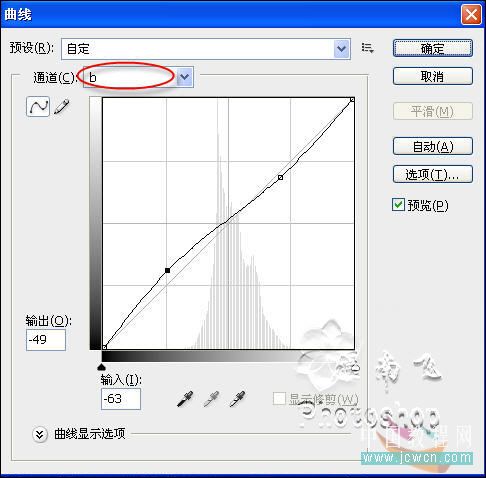Click the black point slider triangle
The image size is (486, 478).
pos(101,367)
